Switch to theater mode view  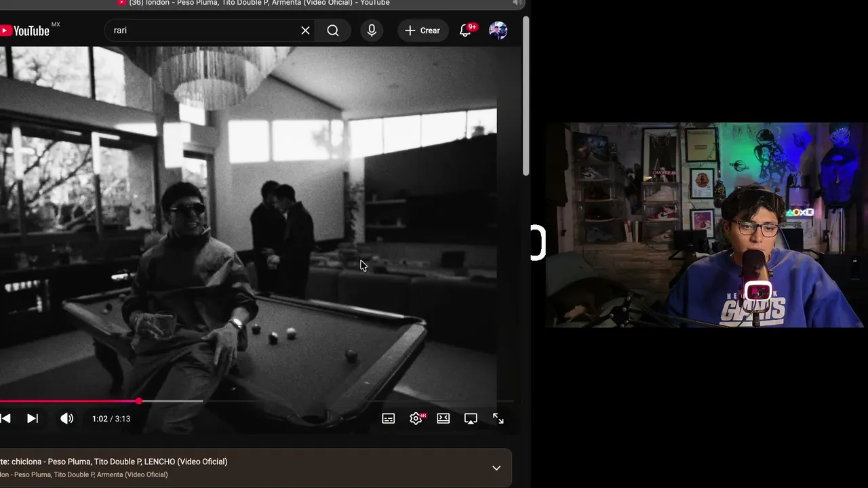click(443, 419)
